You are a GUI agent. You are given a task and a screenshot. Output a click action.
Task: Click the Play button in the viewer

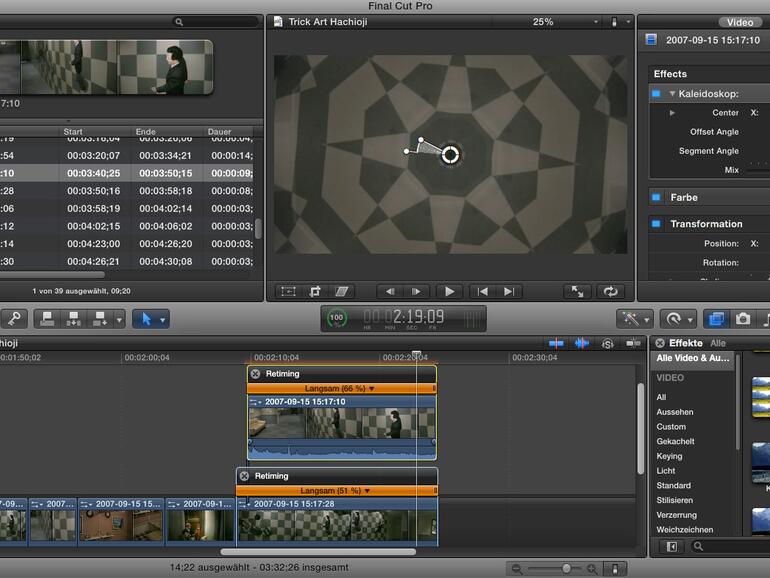coord(449,291)
